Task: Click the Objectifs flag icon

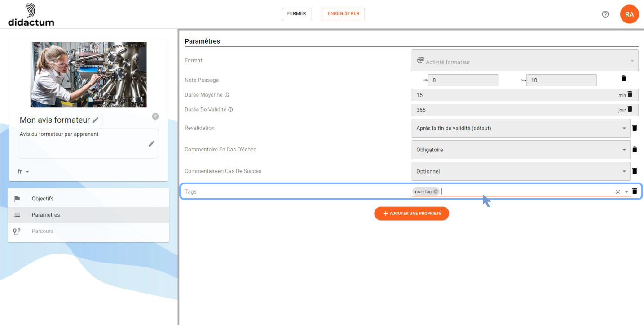Action: [x=17, y=199]
